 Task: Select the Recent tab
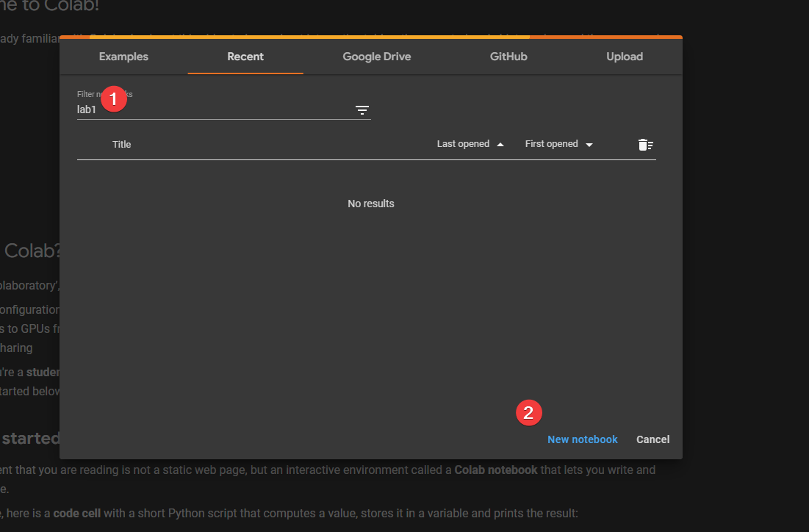pos(245,57)
